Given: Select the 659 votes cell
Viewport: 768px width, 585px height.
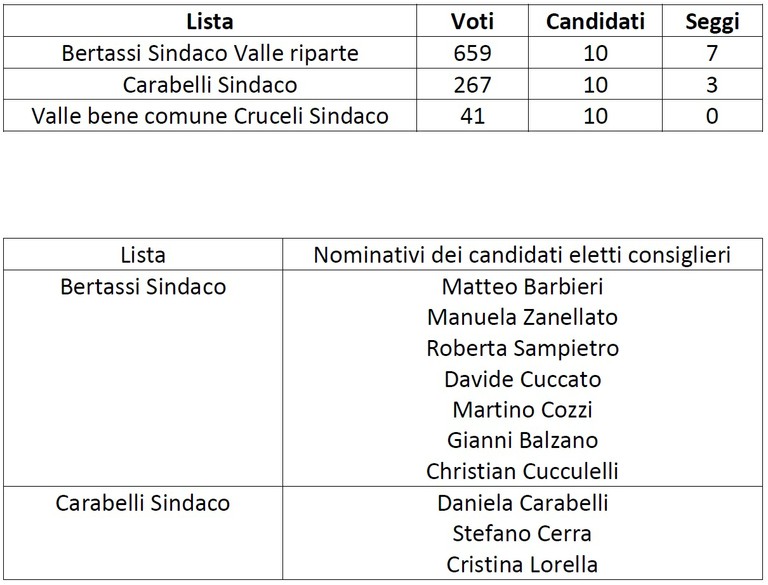Looking at the screenshot, I should [474, 53].
